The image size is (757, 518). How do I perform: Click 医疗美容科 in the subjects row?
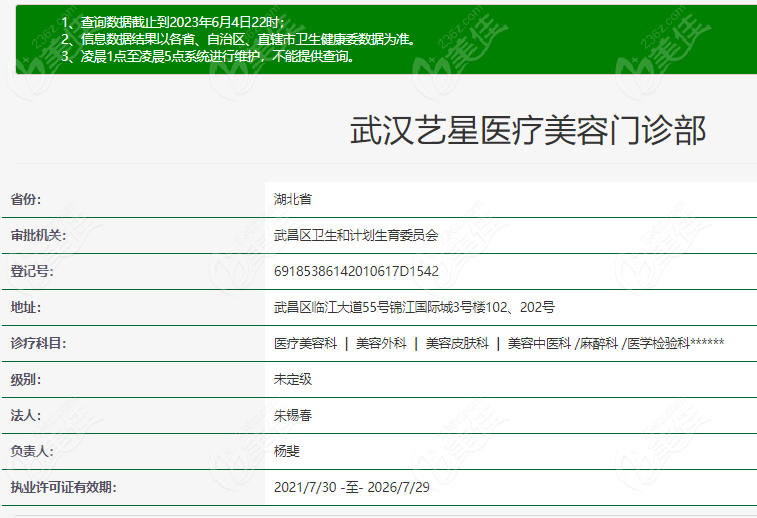pyautogui.click(x=305, y=343)
